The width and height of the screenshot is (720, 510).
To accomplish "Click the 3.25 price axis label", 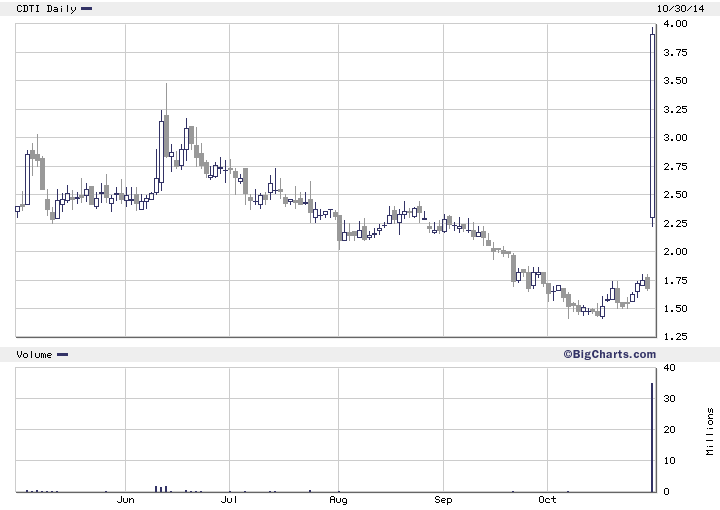I will pyautogui.click(x=675, y=110).
